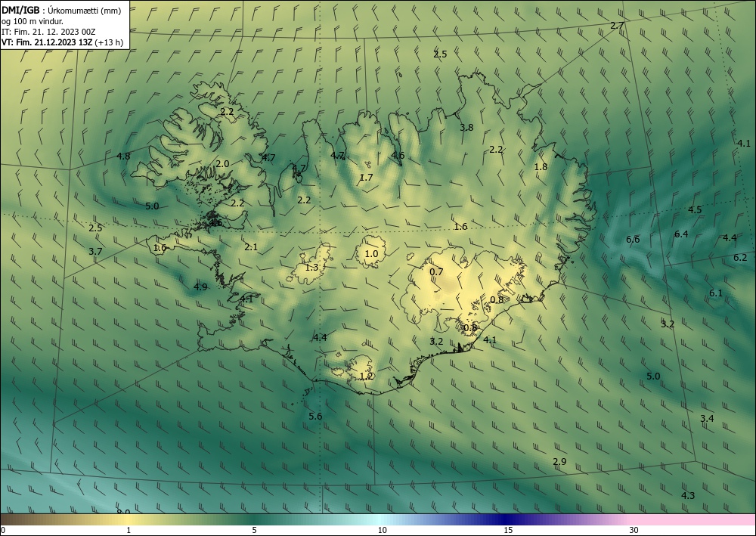The height and width of the screenshot is (536, 756).
Task: Click the colorbar tick label 5
Action: [254, 530]
